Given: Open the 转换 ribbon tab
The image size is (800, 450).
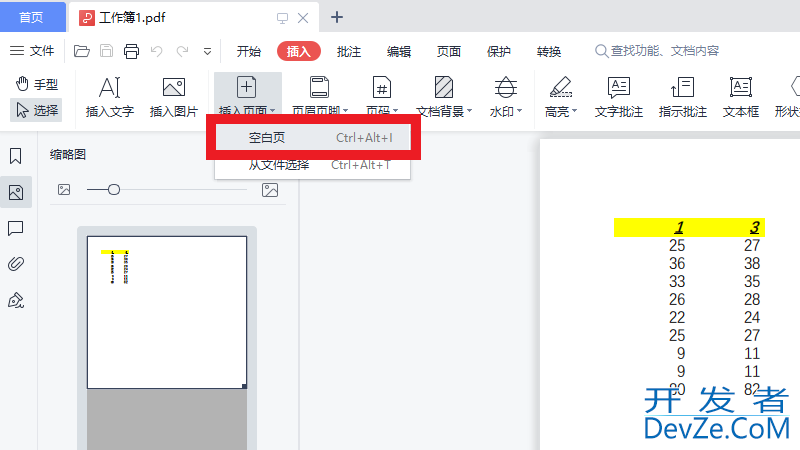Looking at the screenshot, I should pyautogui.click(x=548, y=52).
